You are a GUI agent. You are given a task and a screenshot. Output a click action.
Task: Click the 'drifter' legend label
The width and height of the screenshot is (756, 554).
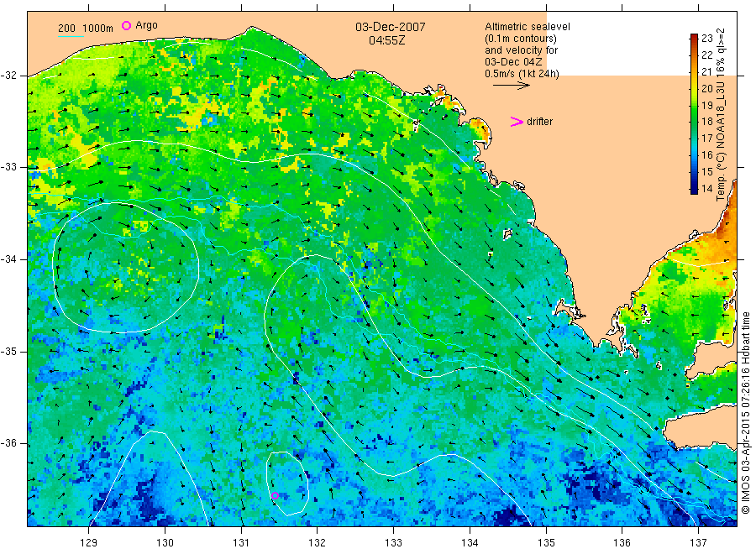pos(539,122)
